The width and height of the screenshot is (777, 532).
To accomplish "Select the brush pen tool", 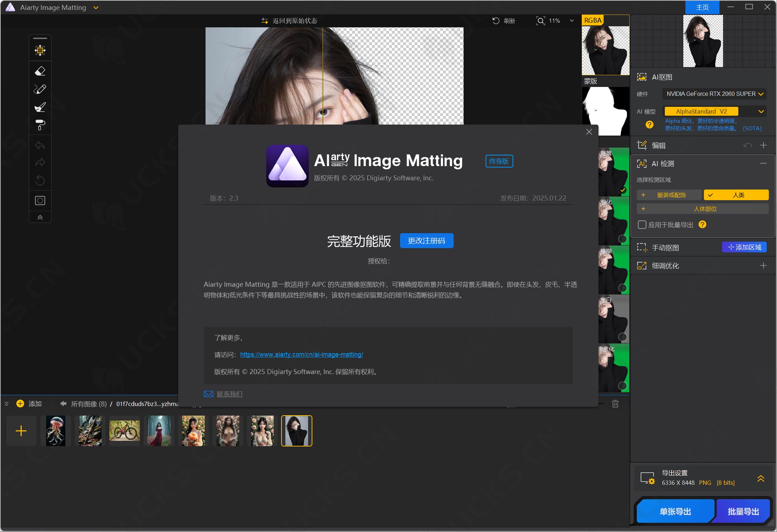I will (x=40, y=89).
